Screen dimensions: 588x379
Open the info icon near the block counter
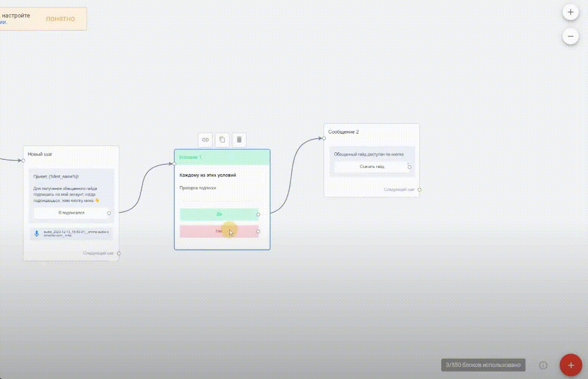543,365
